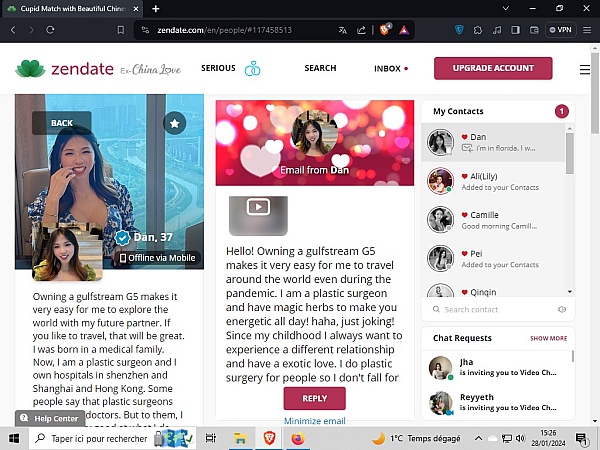
Task: Click the media control music note icon
Action: click(x=497, y=30)
